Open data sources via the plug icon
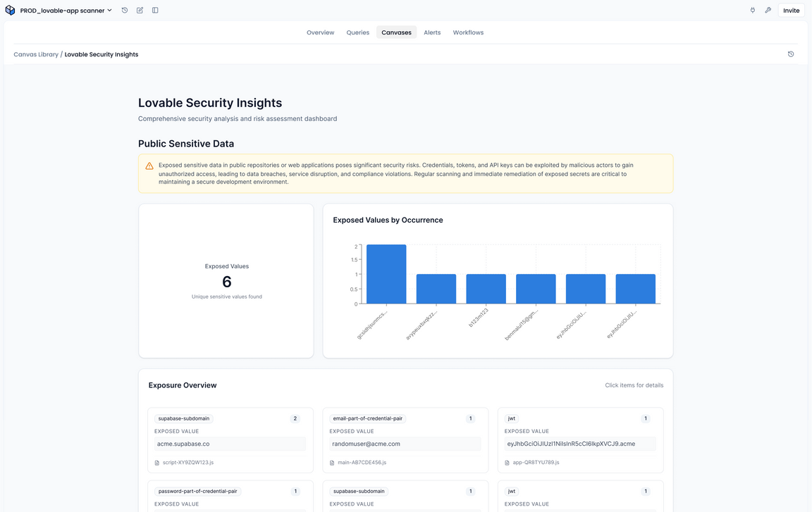Viewport: 812px width, 512px height. point(752,10)
